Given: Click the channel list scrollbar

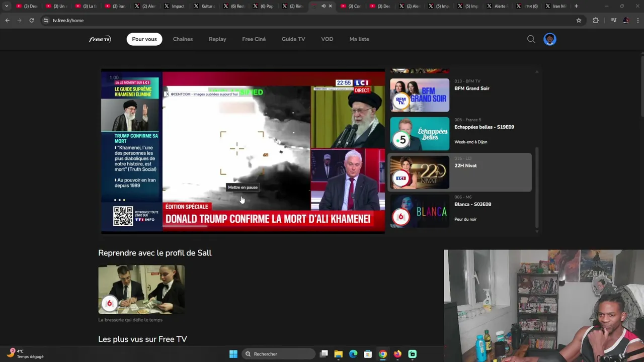Looking at the screenshot, I should pyautogui.click(x=537, y=187).
